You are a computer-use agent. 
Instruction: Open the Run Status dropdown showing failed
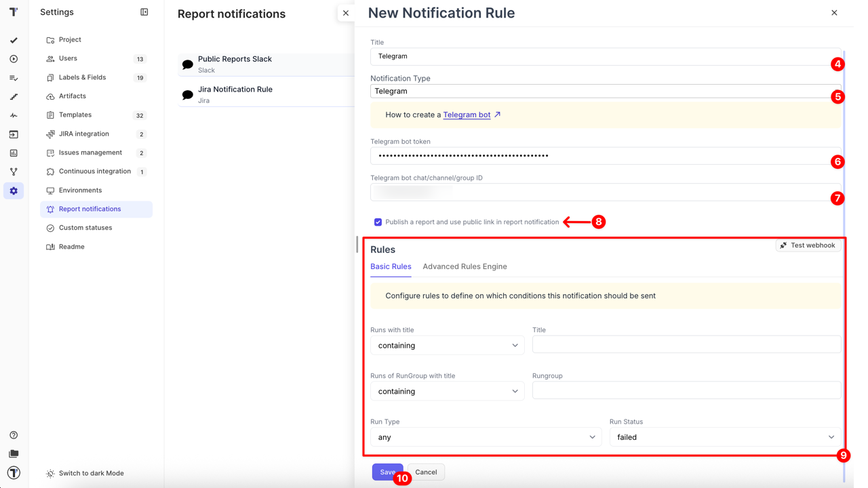(x=724, y=437)
